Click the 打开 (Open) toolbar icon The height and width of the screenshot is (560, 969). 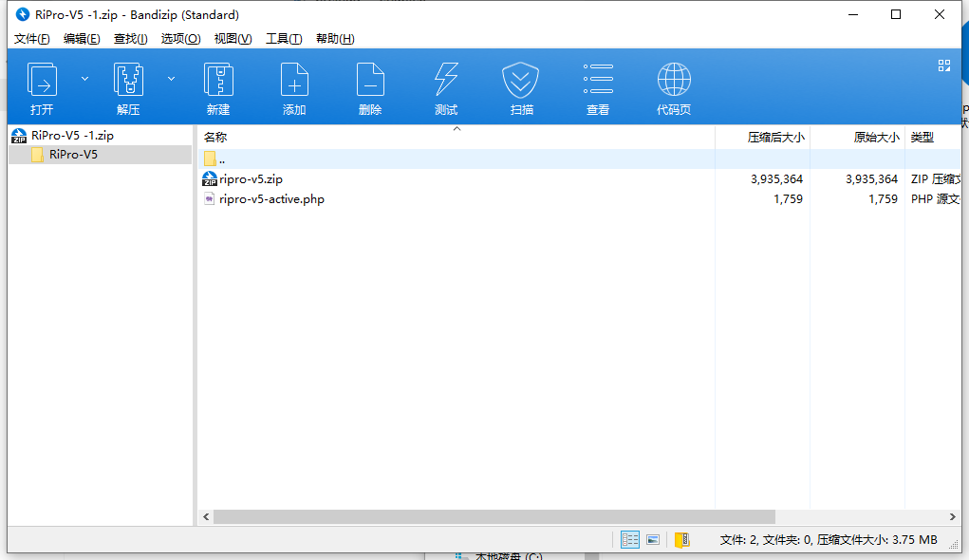click(42, 80)
